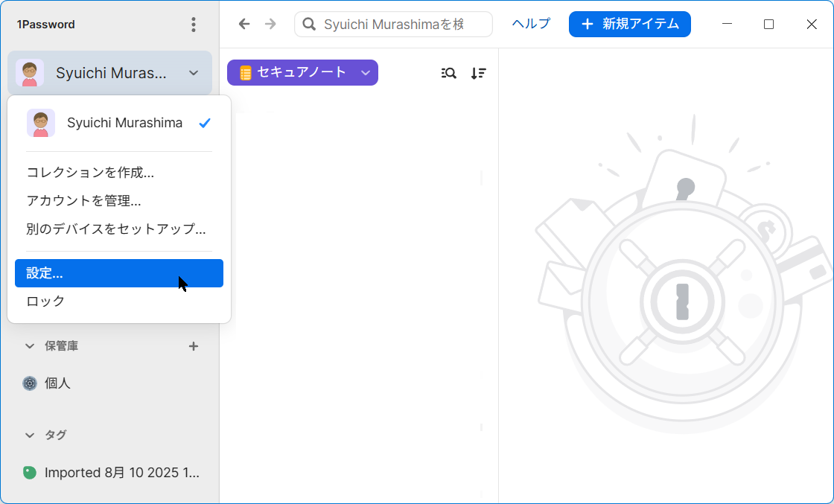Click アカウントを管理... menu entry
The image size is (834, 504).
(83, 201)
